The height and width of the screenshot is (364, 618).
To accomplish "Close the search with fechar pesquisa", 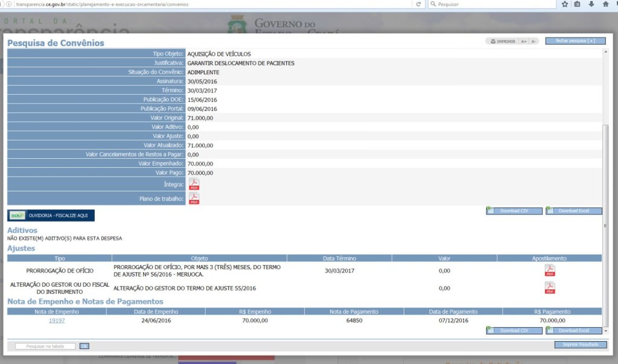I will (x=575, y=41).
